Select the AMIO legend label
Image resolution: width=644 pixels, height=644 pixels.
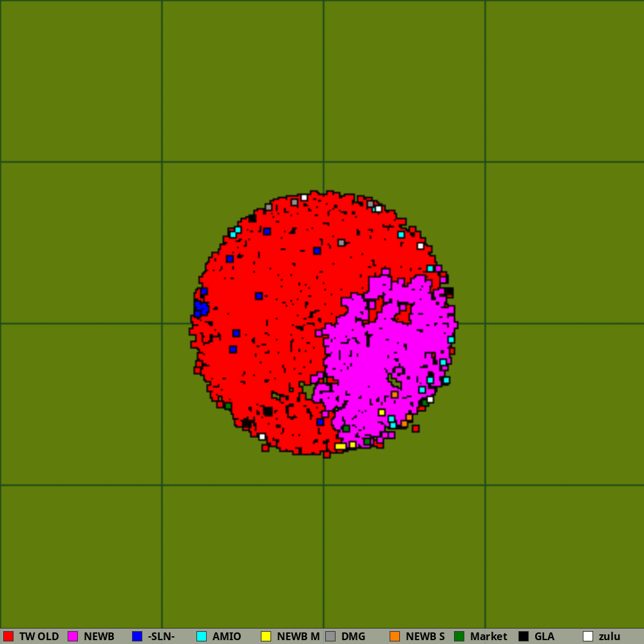[227, 636]
